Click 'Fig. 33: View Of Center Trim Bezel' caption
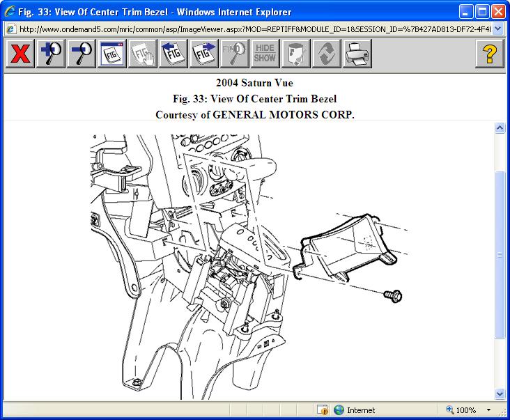 [x=255, y=98]
